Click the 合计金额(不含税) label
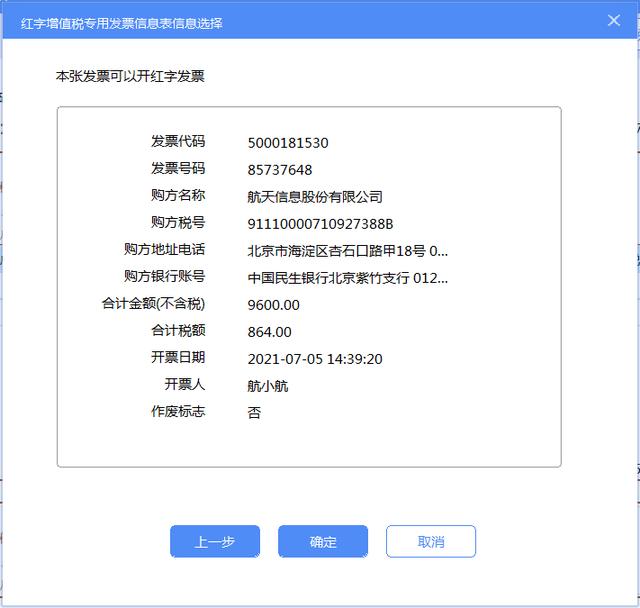 point(153,303)
